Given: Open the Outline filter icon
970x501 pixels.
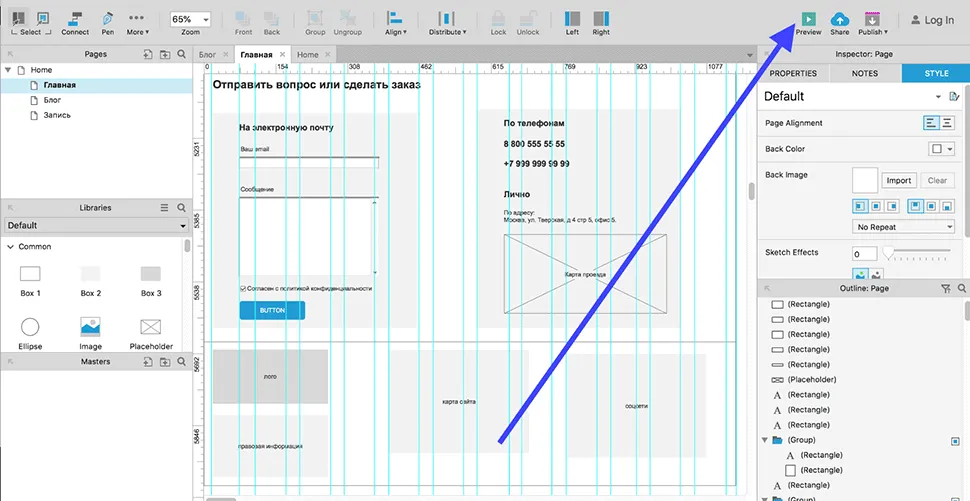Looking at the screenshot, I should [x=946, y=288].
